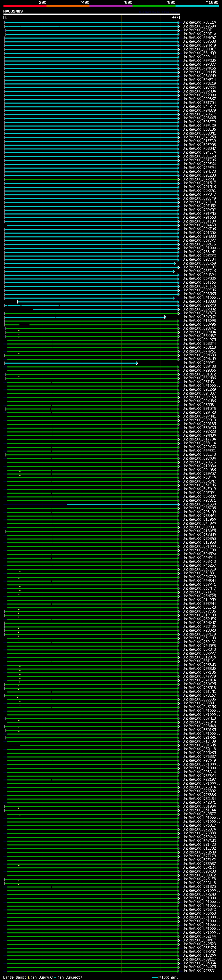222x980 pixels.
Task: Click the UniRef100_Q01516 label
Action: pyautogui.click(x=199, y=187)
